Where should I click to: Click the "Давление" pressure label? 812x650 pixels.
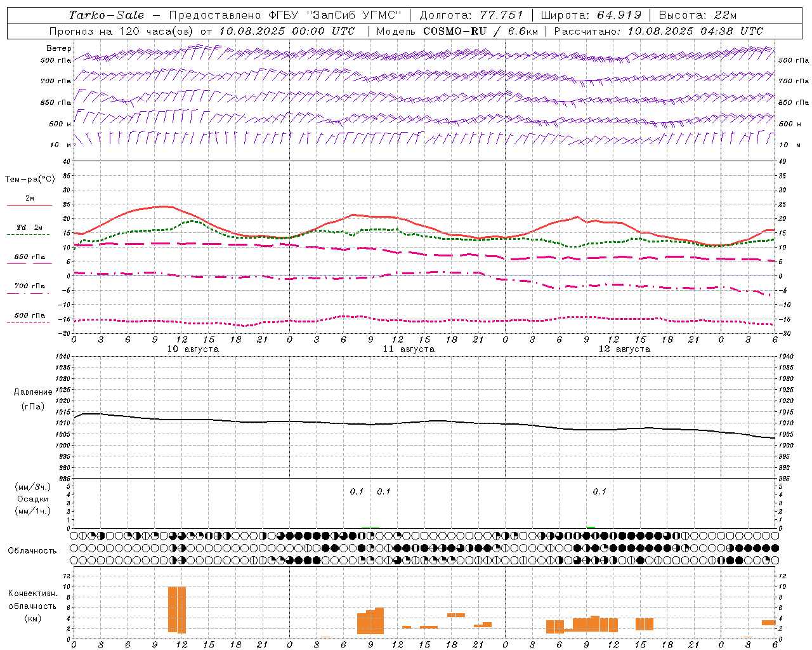(33, 392)
